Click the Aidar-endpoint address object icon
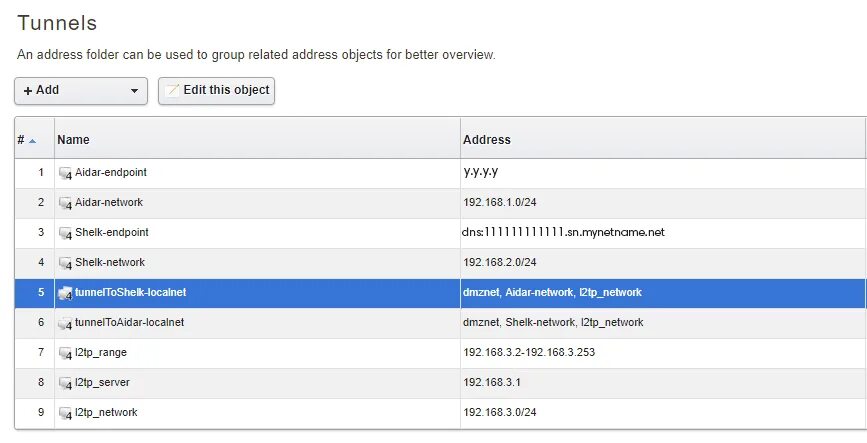This screenshot has width=867, height=443. pyautogui.click(x=65, y=173)
